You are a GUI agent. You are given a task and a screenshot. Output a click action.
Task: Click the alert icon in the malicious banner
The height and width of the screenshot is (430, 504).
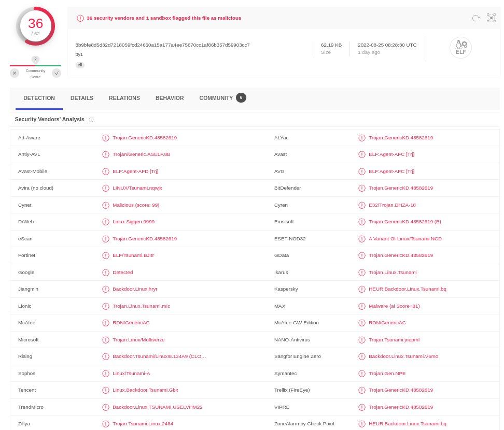(80, 18)
